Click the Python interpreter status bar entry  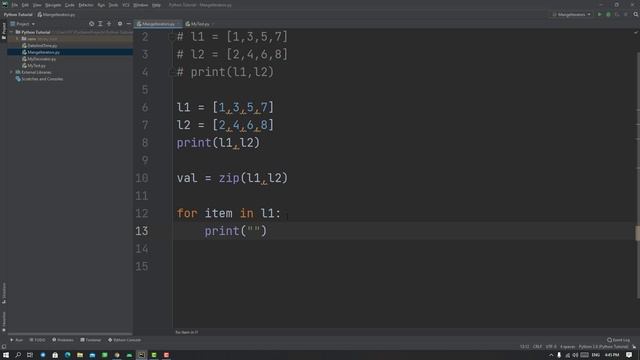coord(603,347)
